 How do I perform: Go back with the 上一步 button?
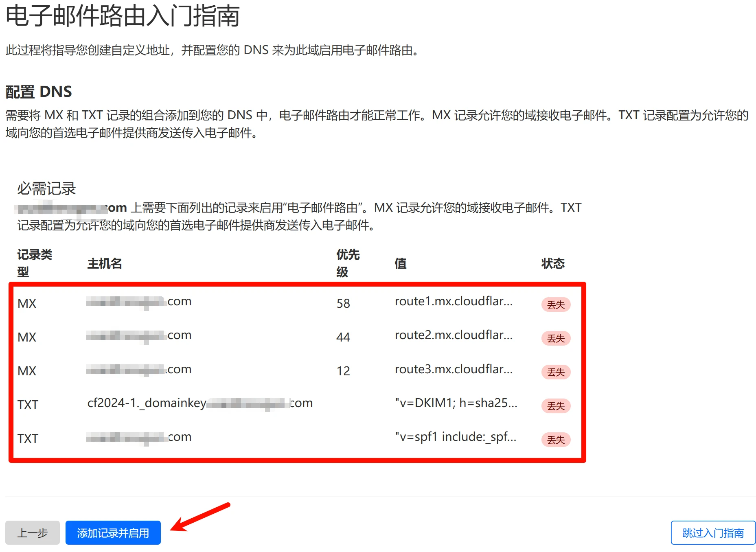tap(33, 532)
